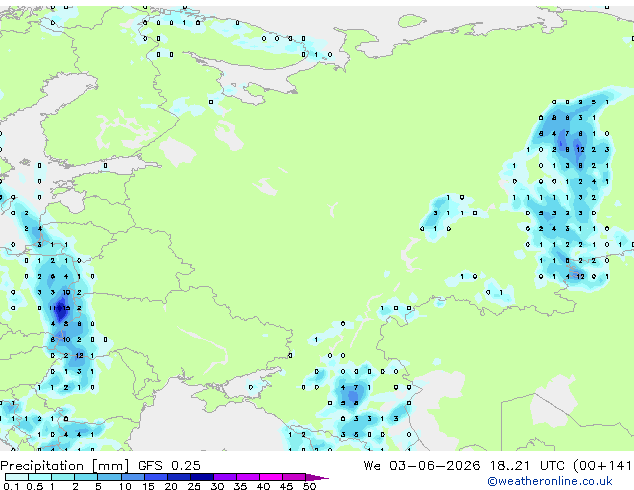This screenshot has height=490, width=634.
Task: Select the 10–15 mm legend color swatch
Action: tap(132, 477)
